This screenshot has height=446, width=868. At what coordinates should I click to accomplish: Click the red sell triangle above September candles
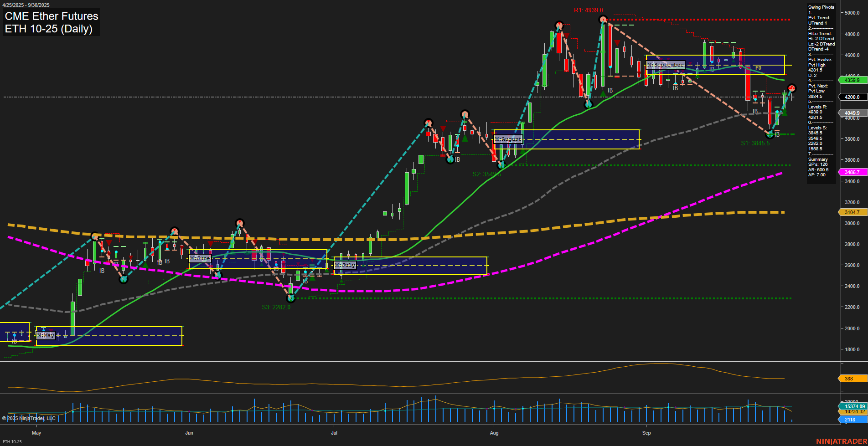tap(618, 42)
